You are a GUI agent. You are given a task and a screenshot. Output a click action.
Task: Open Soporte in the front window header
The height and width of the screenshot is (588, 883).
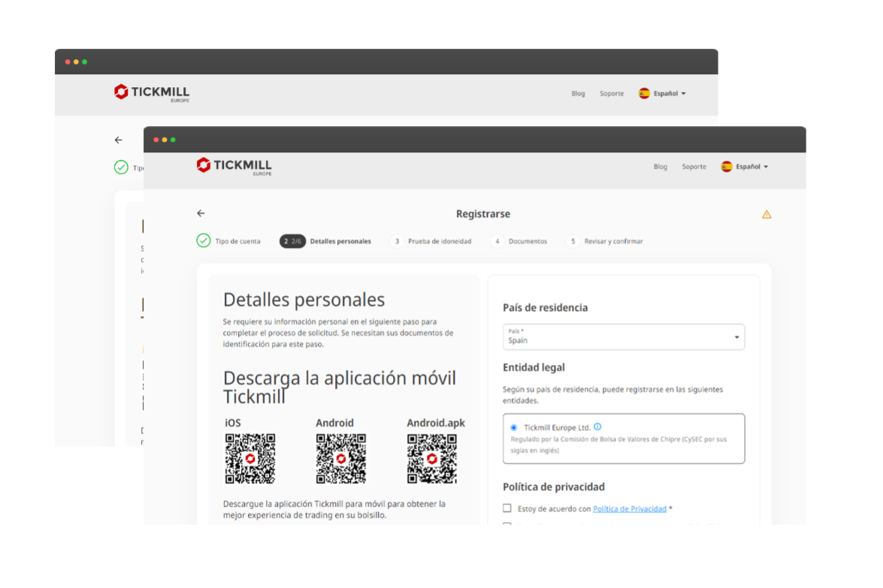[x=694, y=167]
